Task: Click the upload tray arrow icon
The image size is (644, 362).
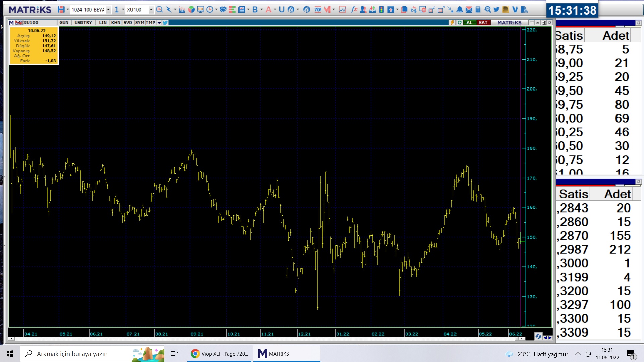Action: pyautogui.click(x=372, y=10)
